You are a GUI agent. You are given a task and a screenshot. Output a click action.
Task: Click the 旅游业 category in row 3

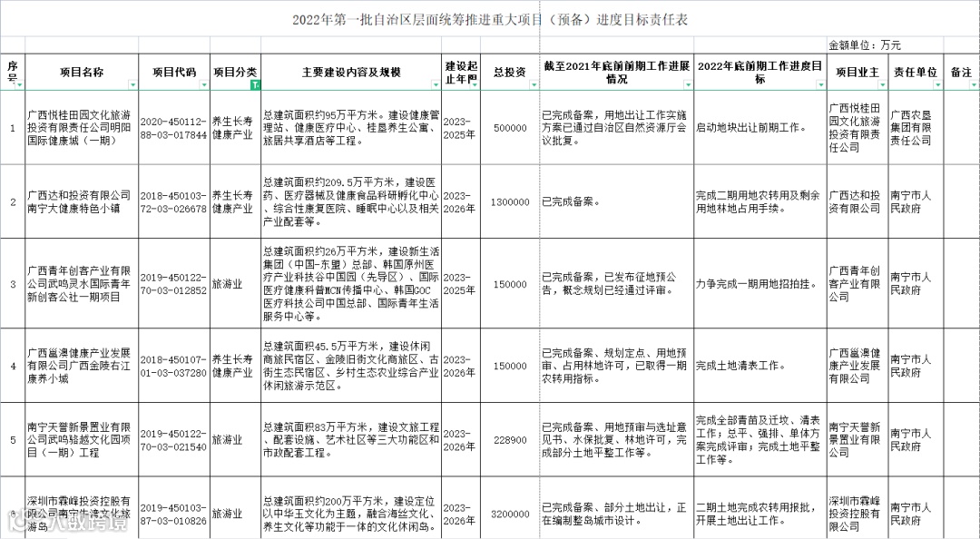pos(236,283)
